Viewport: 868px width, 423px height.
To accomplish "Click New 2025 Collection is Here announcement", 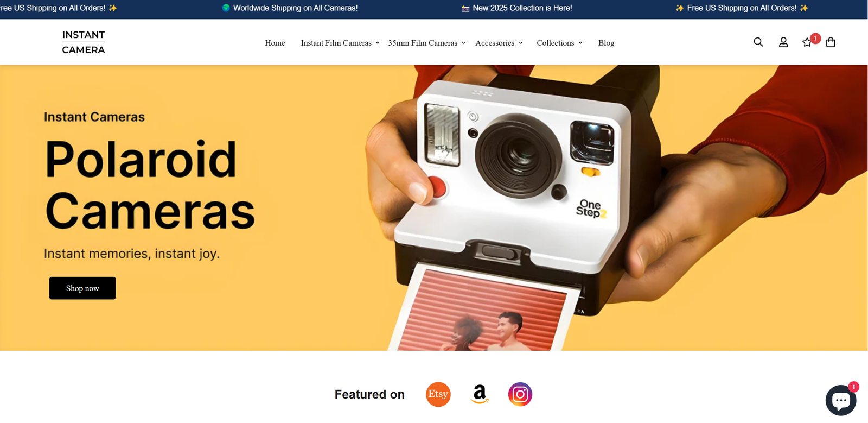I will point(516,8).
